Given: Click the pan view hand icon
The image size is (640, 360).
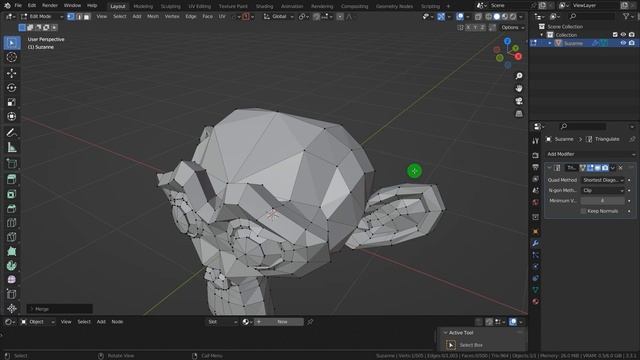Looking at the screenshot, I should pyautogui.click(x=519, y=89).
